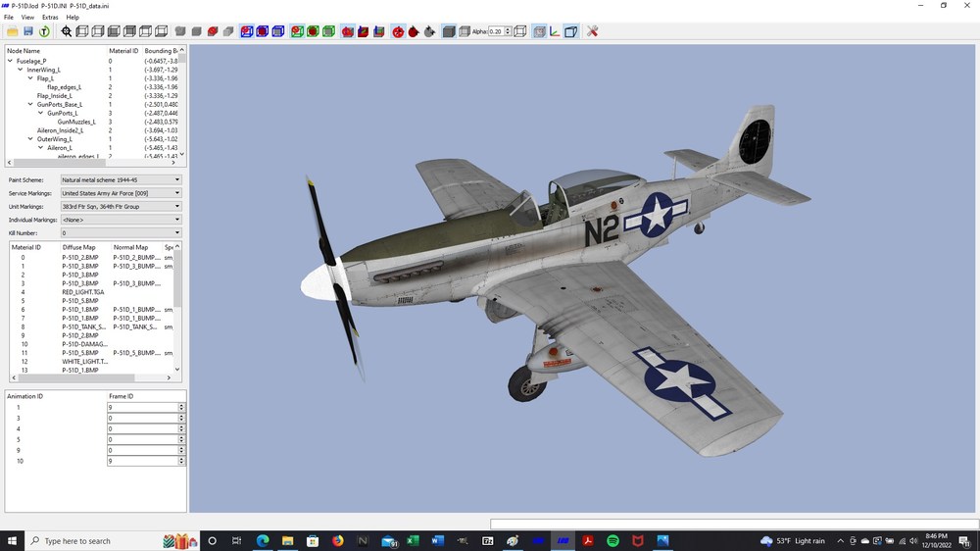980x551 pixels.
Task: Open Excel from the taskbar
Action: pos(413,541)
